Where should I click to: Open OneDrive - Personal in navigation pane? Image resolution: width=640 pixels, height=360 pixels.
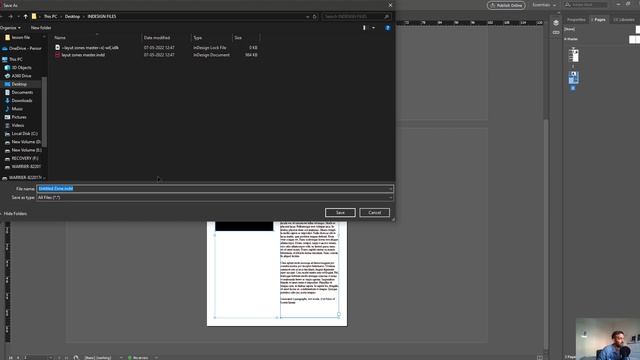22,48
